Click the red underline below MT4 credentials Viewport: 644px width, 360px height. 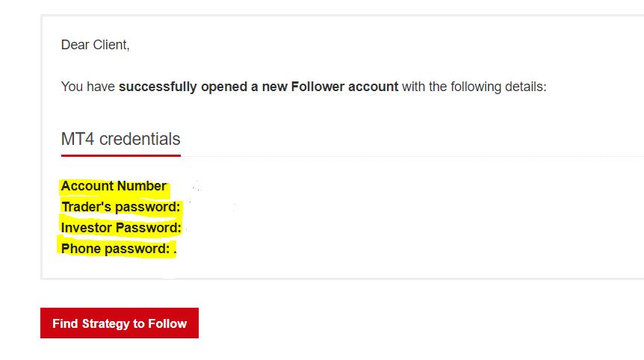pos(120,155)
